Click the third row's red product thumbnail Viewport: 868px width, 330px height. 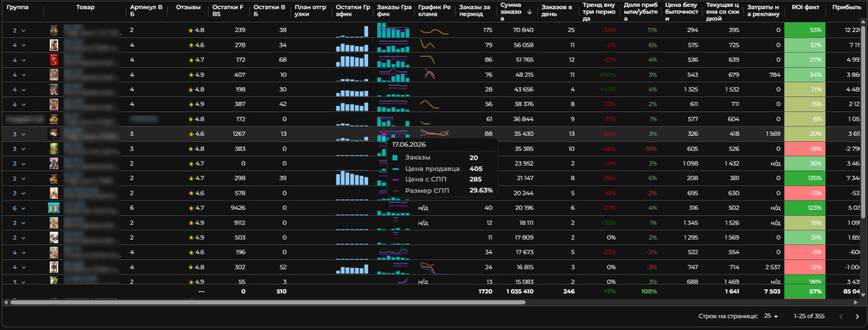click(54, 60)
